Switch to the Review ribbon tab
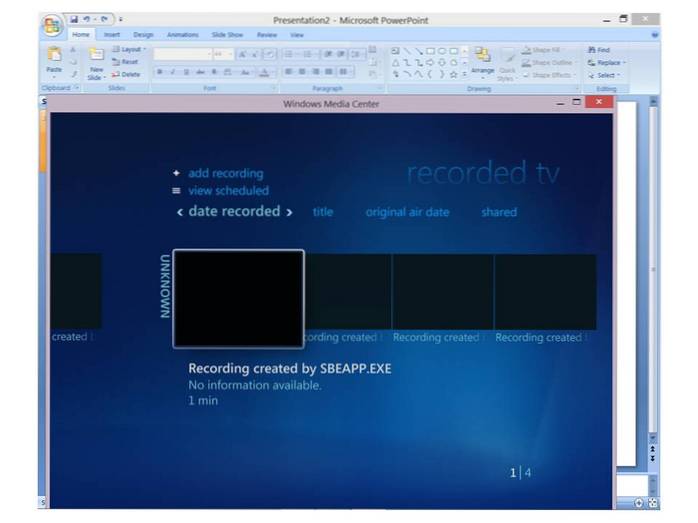Screen dimensions: 698x523 click(267, 34)
